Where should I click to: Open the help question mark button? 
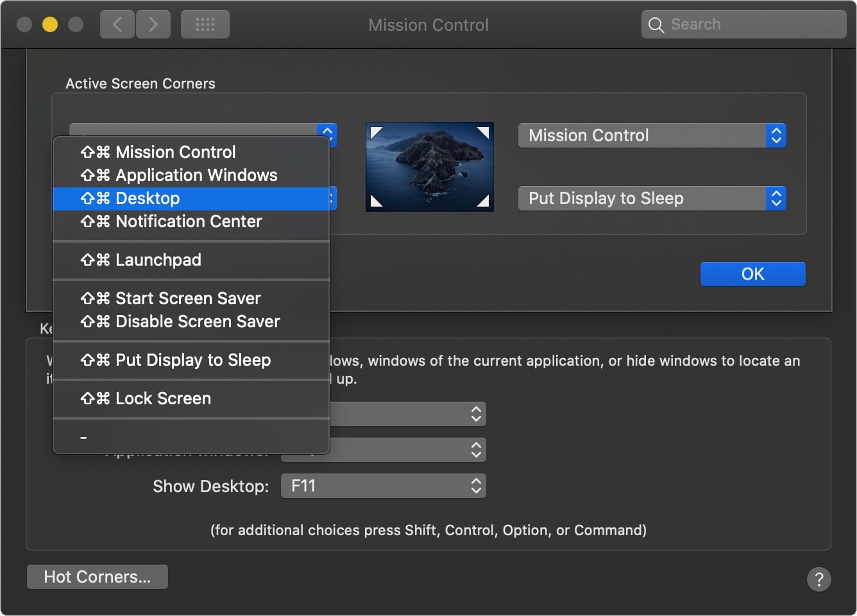click(819, 579)
